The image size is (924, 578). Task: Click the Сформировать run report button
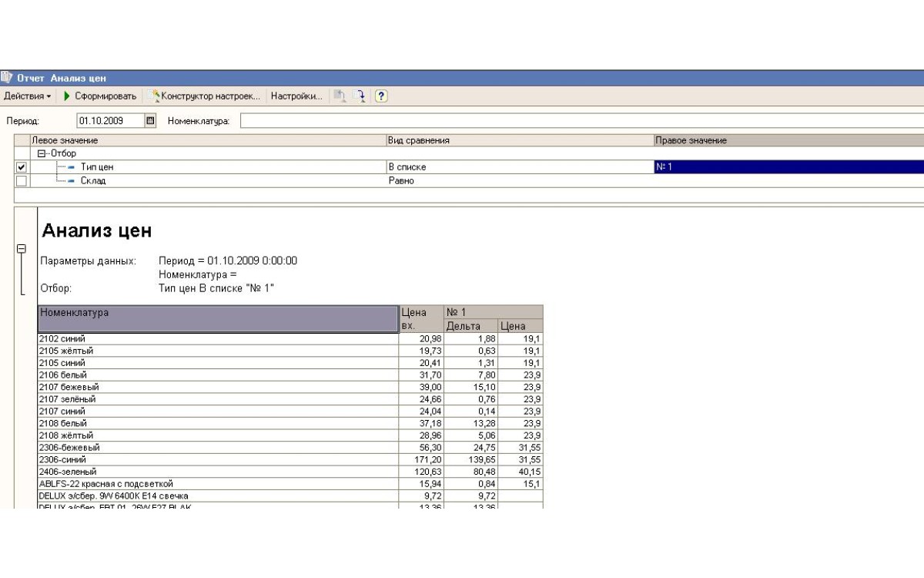coord(100,96)
